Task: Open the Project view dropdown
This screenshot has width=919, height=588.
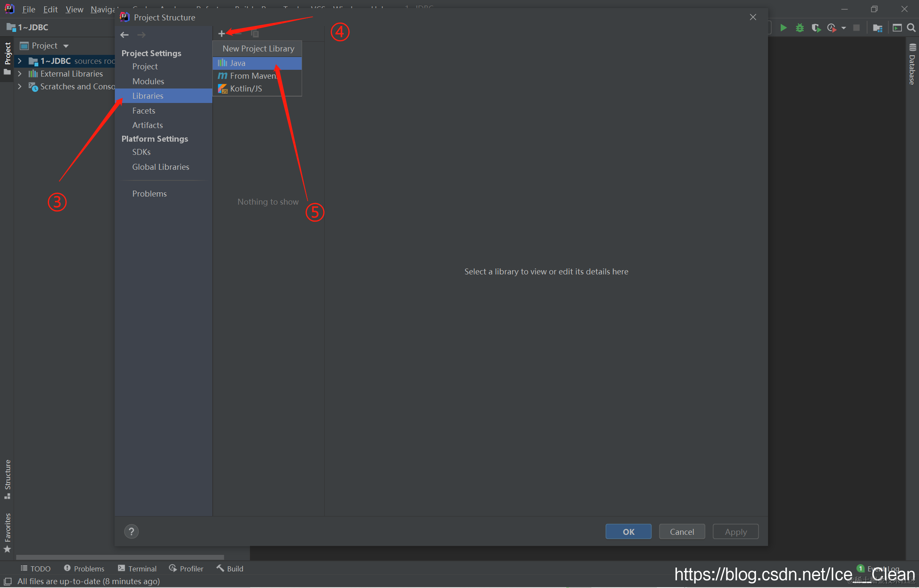Action: (66, 46)
